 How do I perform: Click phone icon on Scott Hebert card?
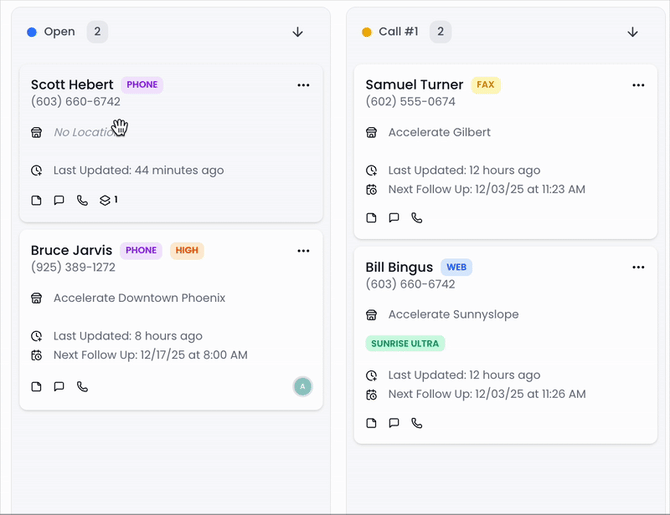[x=82, y=201]
